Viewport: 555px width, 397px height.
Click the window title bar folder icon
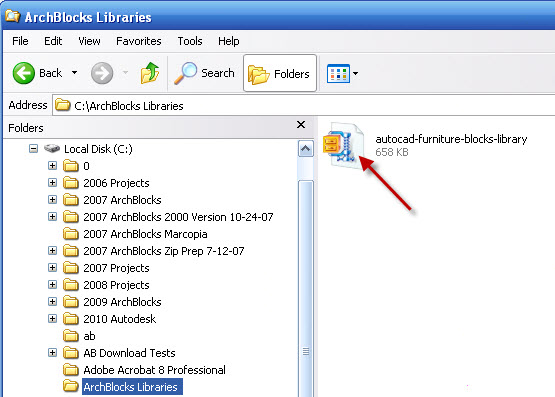(x=13, y=16)
